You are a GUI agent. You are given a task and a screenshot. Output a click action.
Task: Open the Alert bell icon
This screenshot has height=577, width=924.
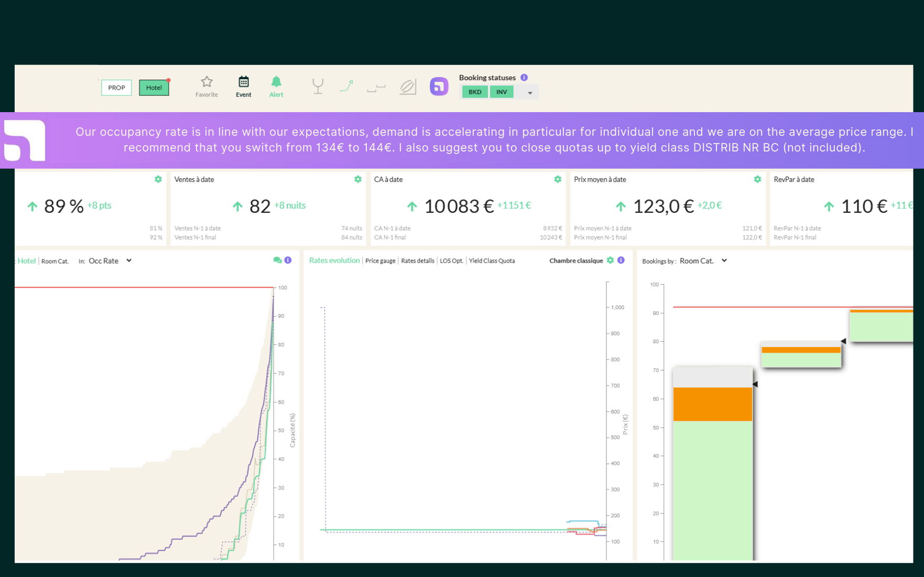coord(276,82)
